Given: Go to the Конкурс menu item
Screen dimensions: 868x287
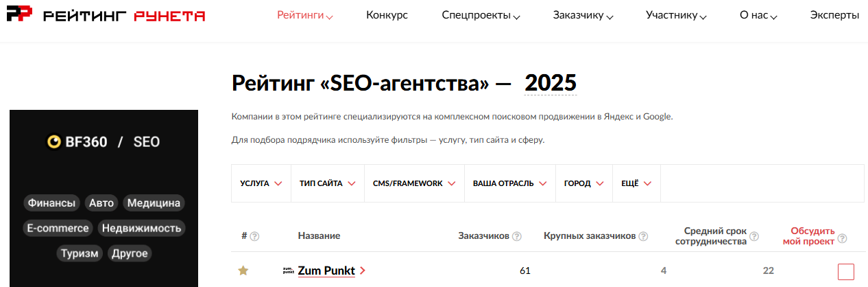Looking at the screenshot, I should click(x=387, y=15).
